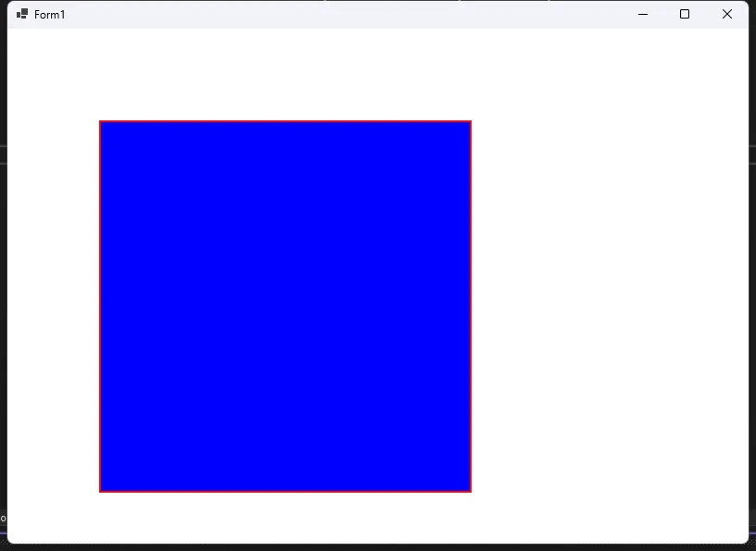The width and height of the screenshot is (756, 551).
Task: Click the top-left corner of the red outline
Action: pyautogui.click(x=101, y=121)
